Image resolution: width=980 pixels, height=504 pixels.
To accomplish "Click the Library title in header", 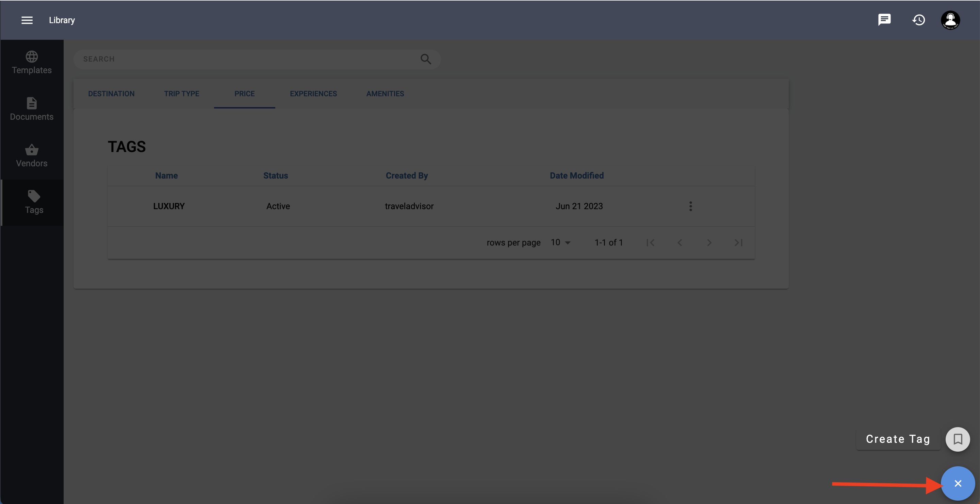I will (62, 20).
